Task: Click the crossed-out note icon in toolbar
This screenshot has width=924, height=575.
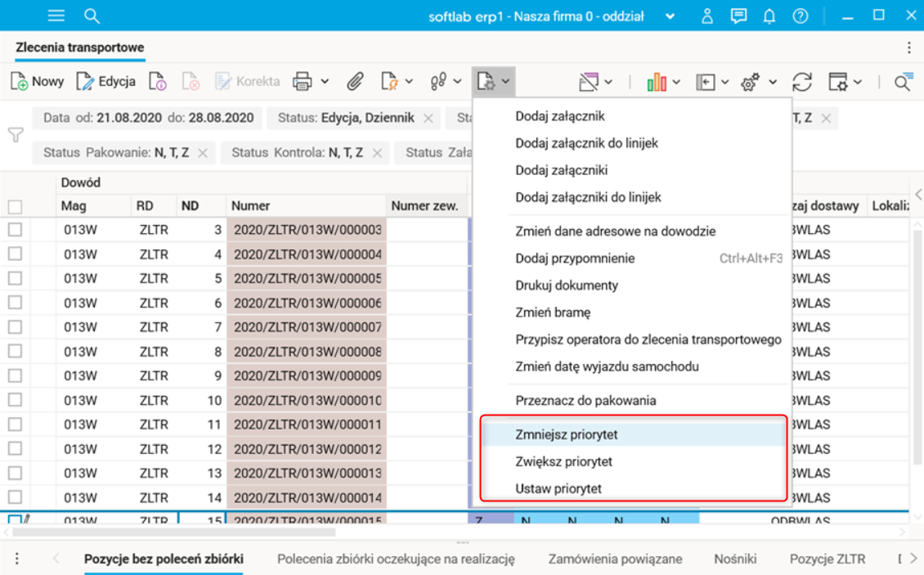Action: point(589,82)
